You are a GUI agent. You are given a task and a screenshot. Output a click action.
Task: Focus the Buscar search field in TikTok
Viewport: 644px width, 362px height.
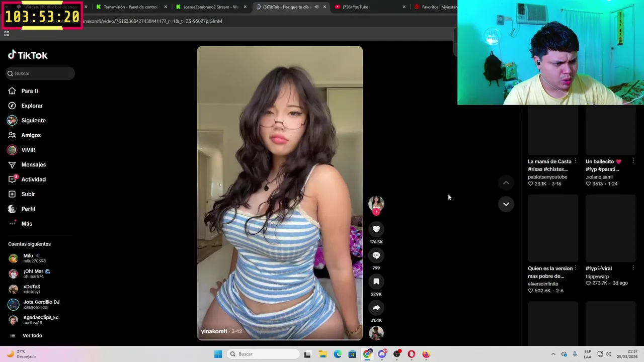tap(41, 73)
